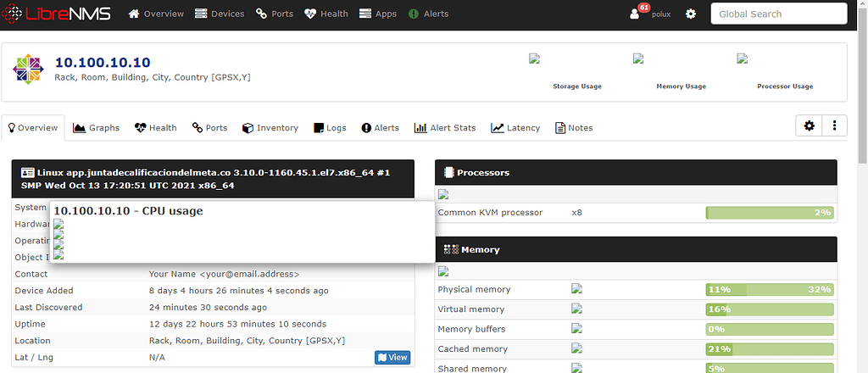Click the Uptime value 12 days 22 hours
This screenshot has width=868, height=373.
point(237,324)
